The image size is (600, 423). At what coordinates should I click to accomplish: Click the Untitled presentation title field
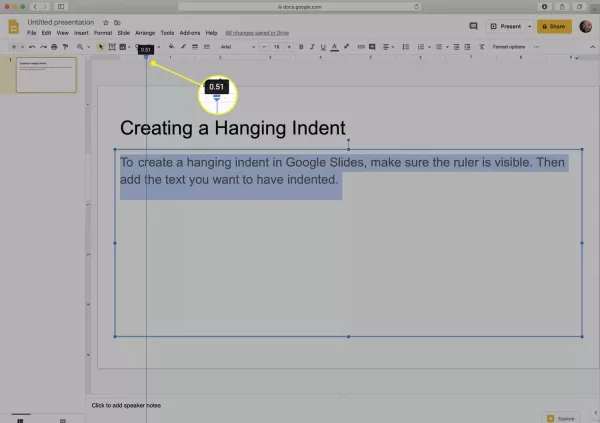click(60, 22)
